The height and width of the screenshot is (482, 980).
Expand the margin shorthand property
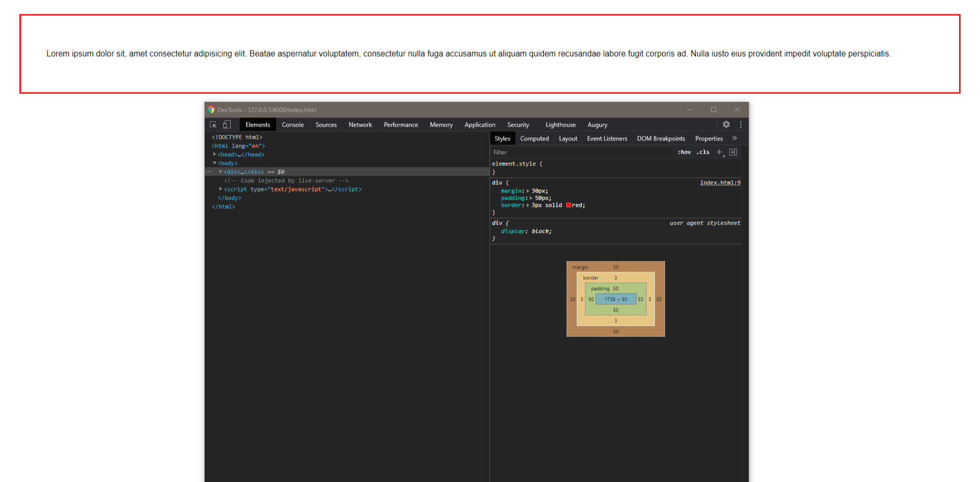click(x=528, y=191)
